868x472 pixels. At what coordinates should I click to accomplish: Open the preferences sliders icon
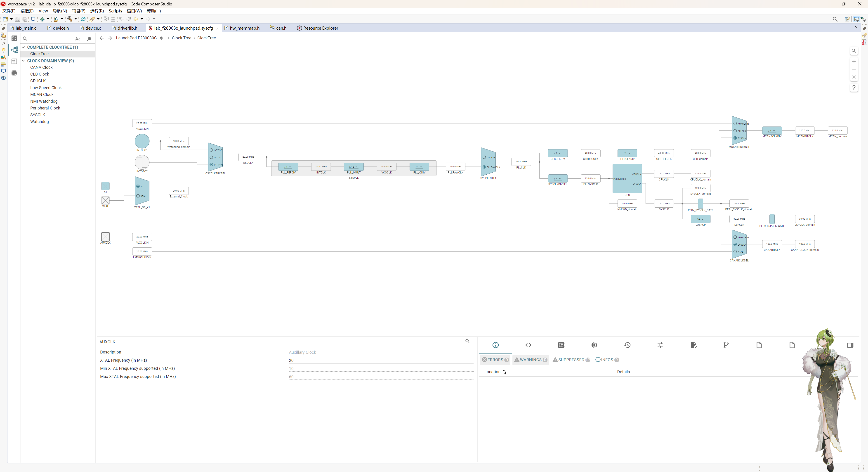tap(660, 345)
